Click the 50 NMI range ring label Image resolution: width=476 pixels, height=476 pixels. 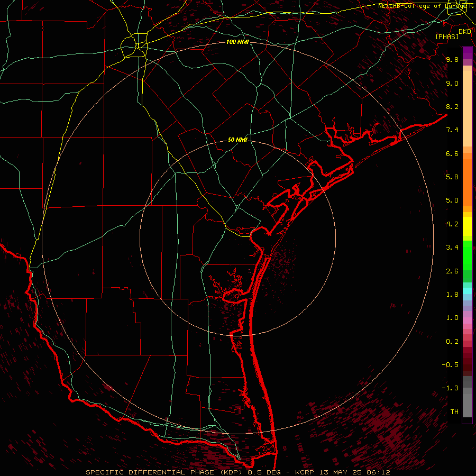[x=237, y=140]
